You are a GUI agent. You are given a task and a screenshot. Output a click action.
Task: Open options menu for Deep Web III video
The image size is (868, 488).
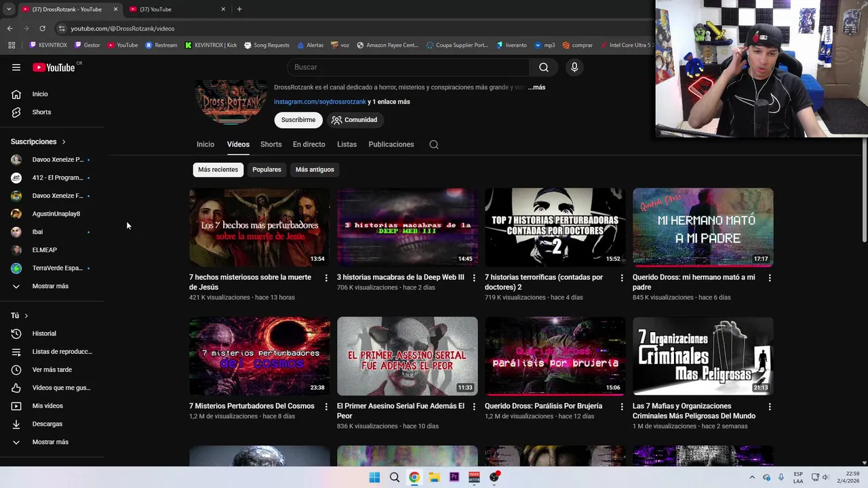click(x=474, y=278)
